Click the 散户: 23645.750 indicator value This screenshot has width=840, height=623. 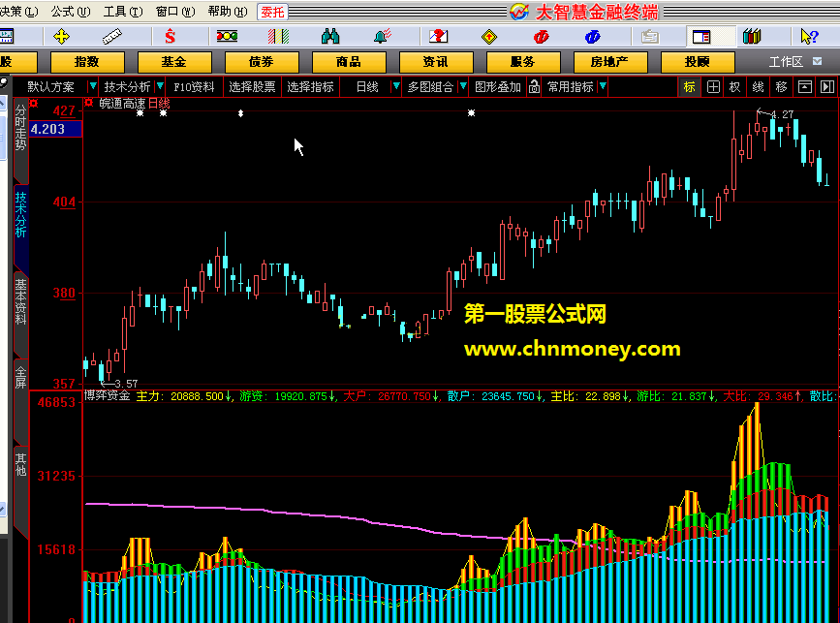pyautogui.click(x=495, y=396)
